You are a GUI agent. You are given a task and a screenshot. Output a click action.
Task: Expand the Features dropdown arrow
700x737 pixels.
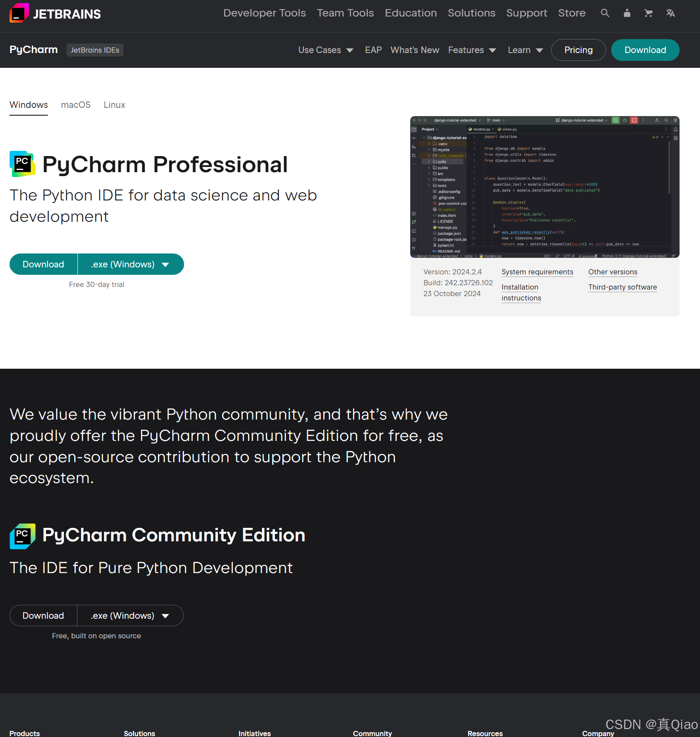pyautogui.click(x=492, y=50)
